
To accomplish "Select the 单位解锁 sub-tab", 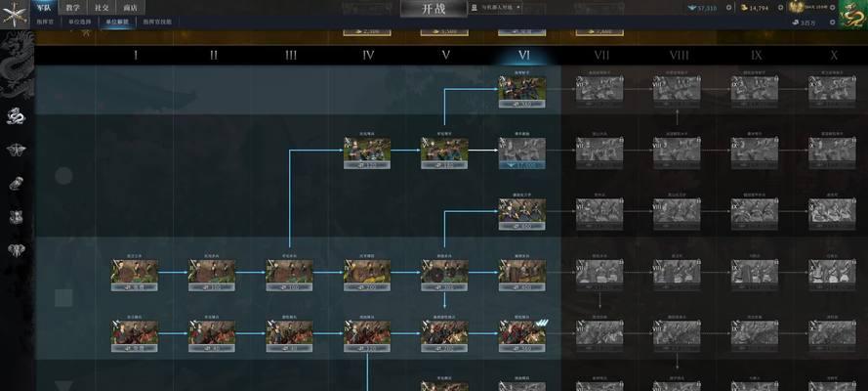I will 118,22.
